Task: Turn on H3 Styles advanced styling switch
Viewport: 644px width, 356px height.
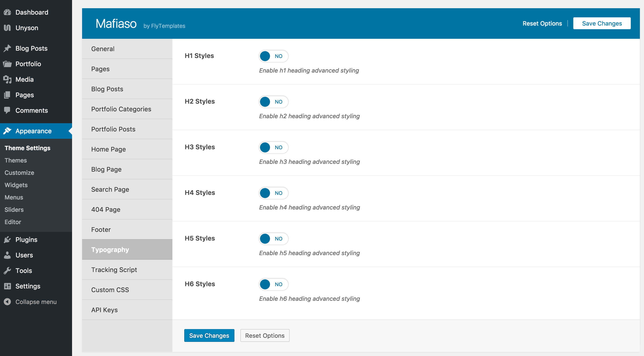Action: point(273,147)
